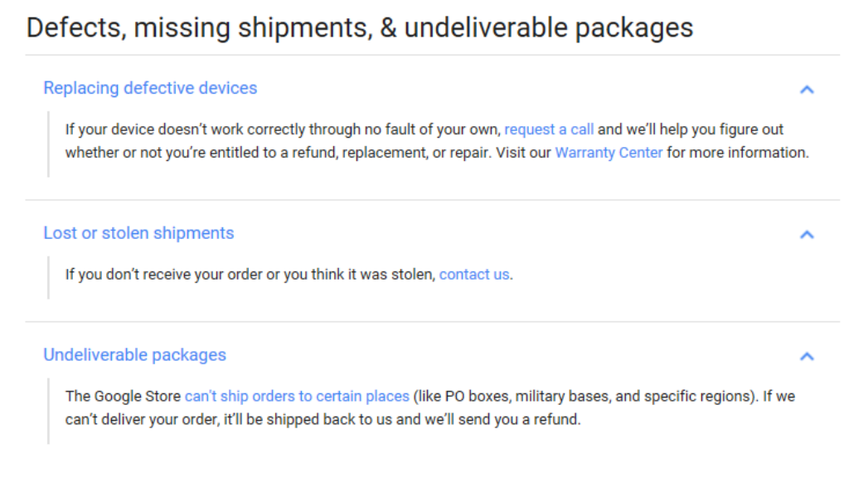Follow the contact us link
This screenshot has width=868, height=478.
pyautogui.click(x=474, y=275)
